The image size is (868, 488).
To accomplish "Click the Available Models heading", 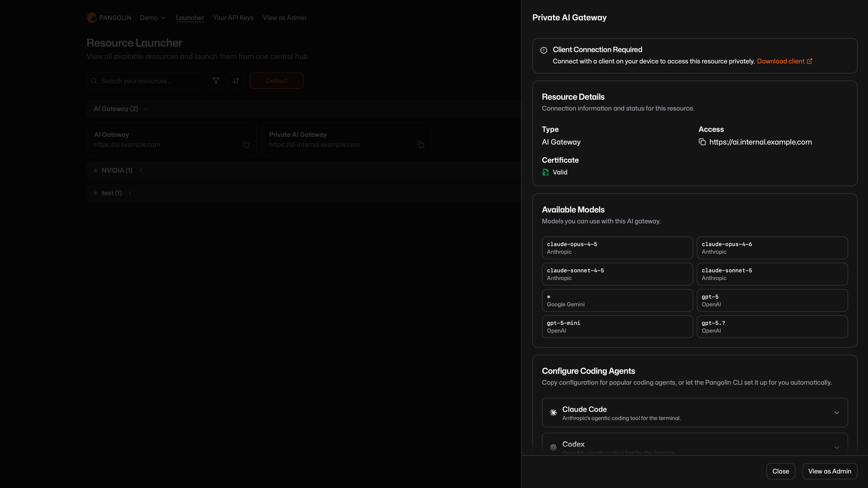I will tap(573, 209).
